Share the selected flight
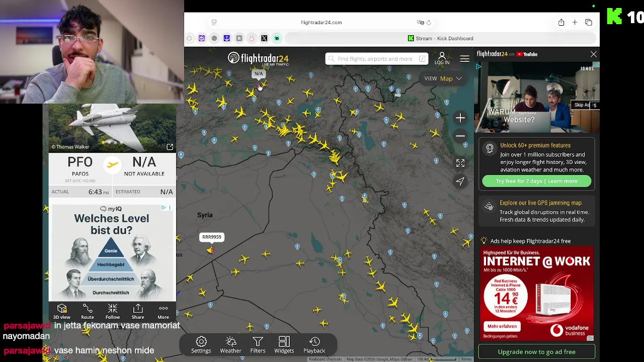644x362 pixels. (138, 311)
